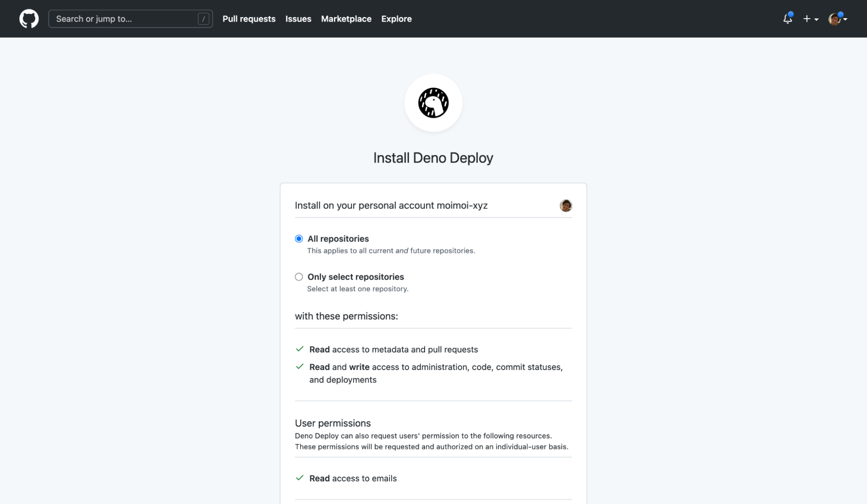This screenshot has height=504, width=867.
Task: Visit the Marketplace link
Action: [346, 19]
